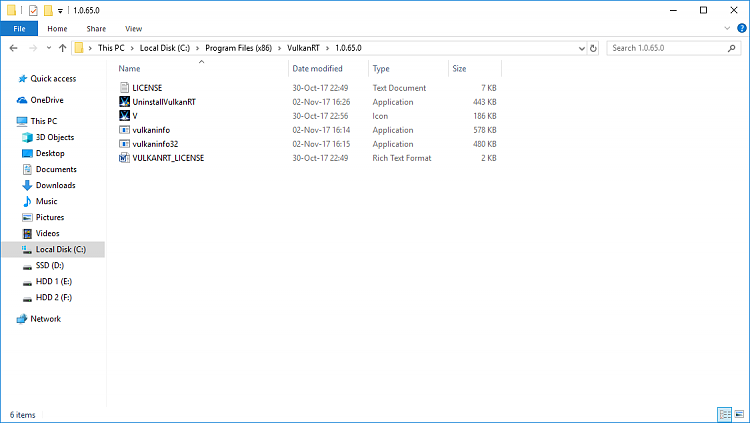Click Rich Text Format type cell
Image resolution: width=750 pixels, height=423 pixels.
click(x=402, y=157)
